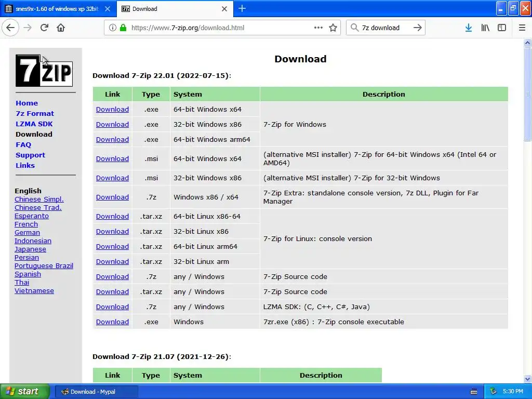Image resolution: width=532 pixels, height=399 pixels.
Task: Open the Support sidebar link
Action: (x=30, y=155)
